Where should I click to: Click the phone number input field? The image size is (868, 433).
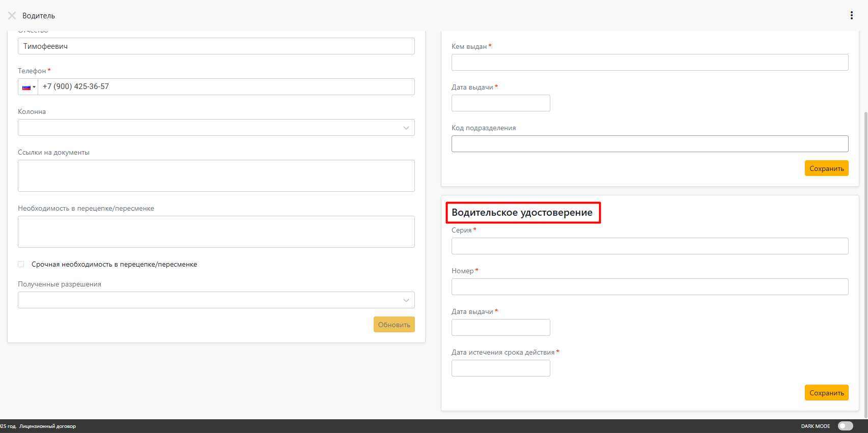tap(226, 87)
